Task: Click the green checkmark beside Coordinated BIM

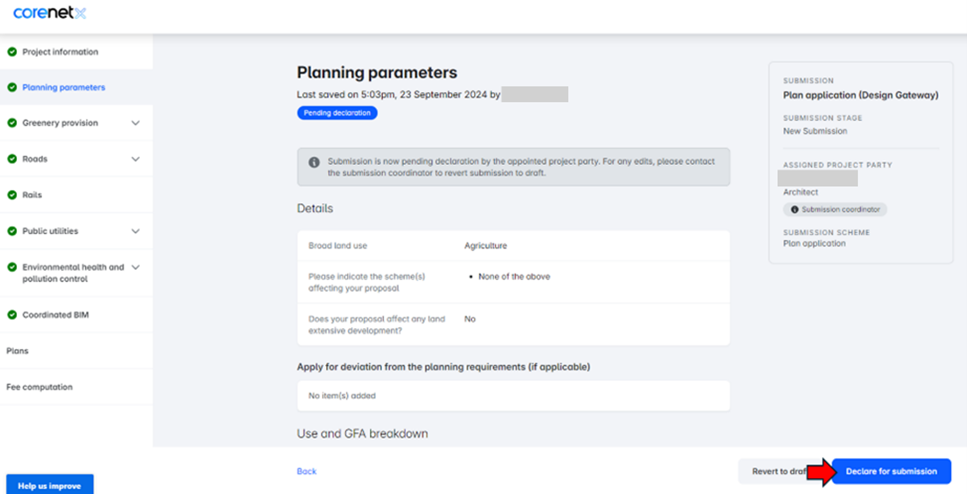Action: 12,315
